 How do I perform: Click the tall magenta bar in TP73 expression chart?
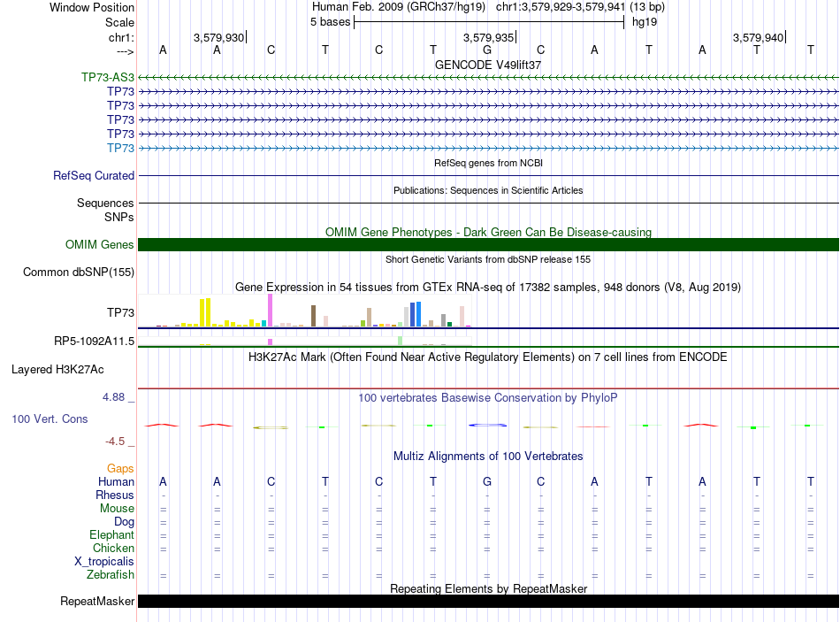[270, 311]
